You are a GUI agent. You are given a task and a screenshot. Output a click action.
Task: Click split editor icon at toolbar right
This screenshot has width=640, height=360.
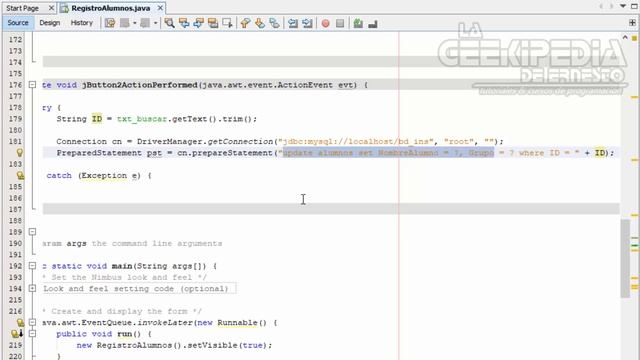(632, 23)
